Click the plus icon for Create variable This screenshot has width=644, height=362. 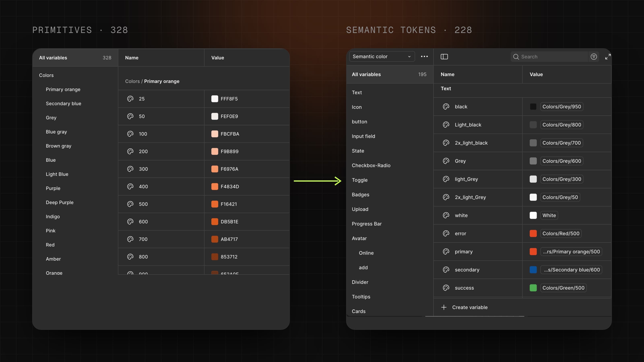coord(444,307)
